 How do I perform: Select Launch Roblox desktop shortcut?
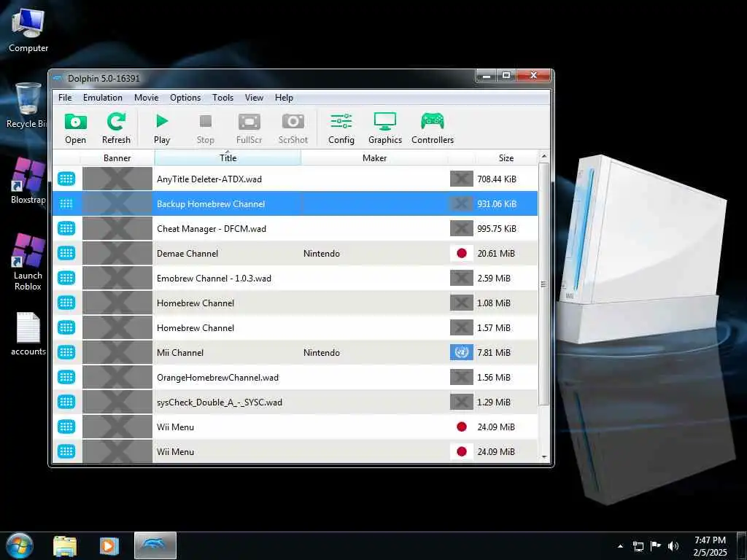[x=28, y=262]
